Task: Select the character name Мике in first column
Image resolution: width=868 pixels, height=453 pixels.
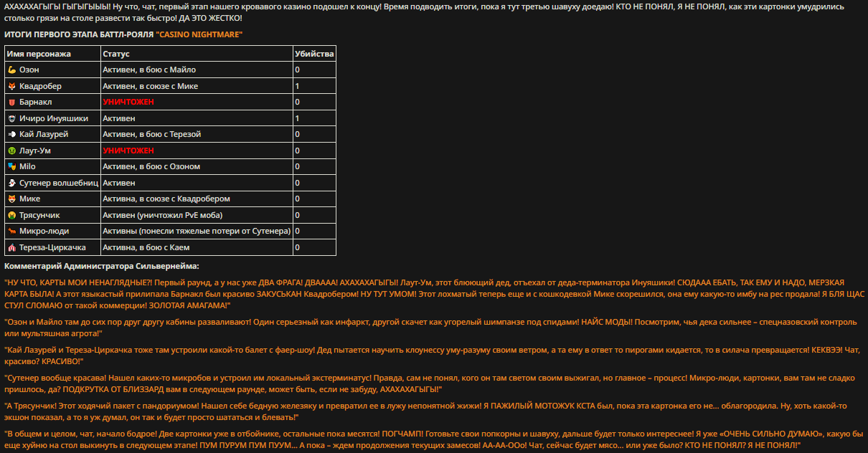Action: pos(29,199)
